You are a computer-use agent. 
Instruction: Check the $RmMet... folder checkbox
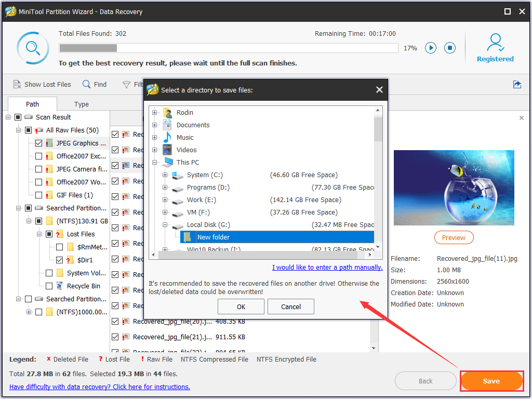pos(59,247)
